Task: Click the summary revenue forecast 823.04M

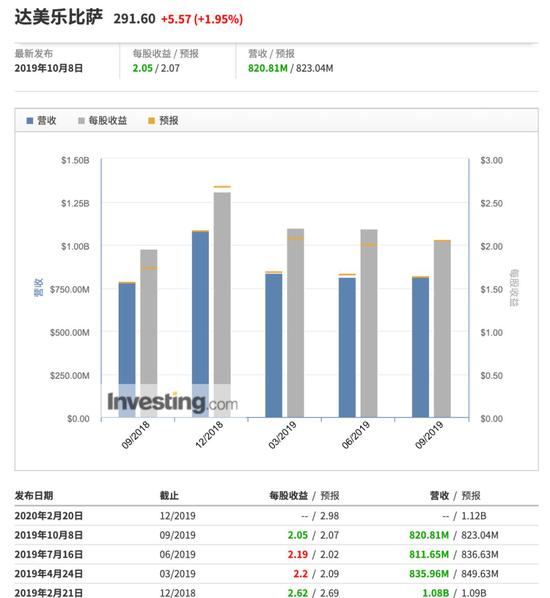Action: coord(315,68)
